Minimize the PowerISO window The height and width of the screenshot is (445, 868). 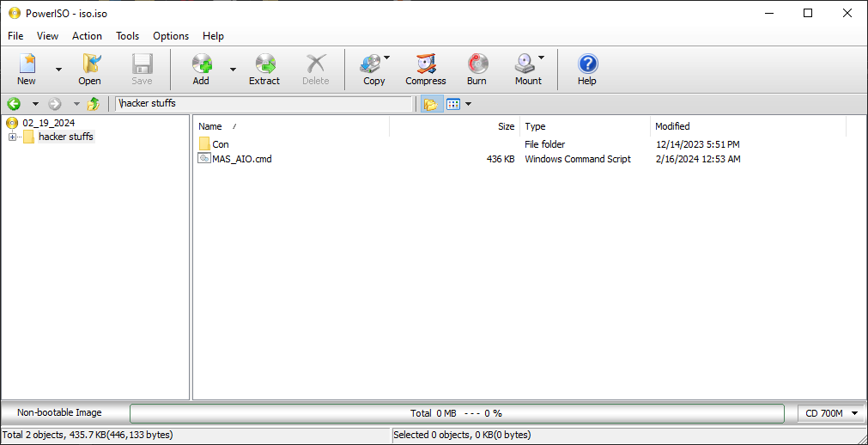coord(769,13)
